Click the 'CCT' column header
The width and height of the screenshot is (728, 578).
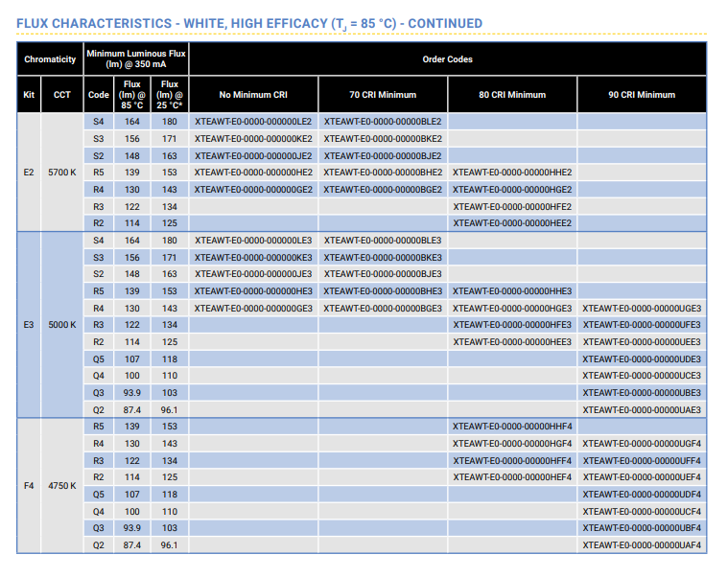(x=62, y=95)
